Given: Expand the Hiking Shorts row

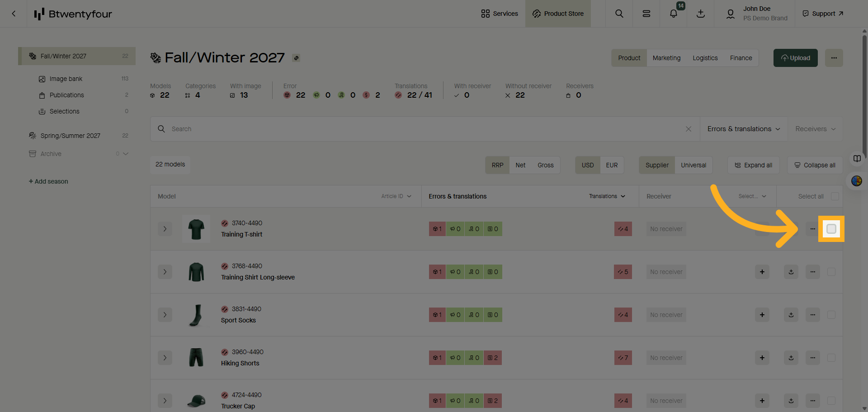Looking at the screenshot, I should coord(165,358).
